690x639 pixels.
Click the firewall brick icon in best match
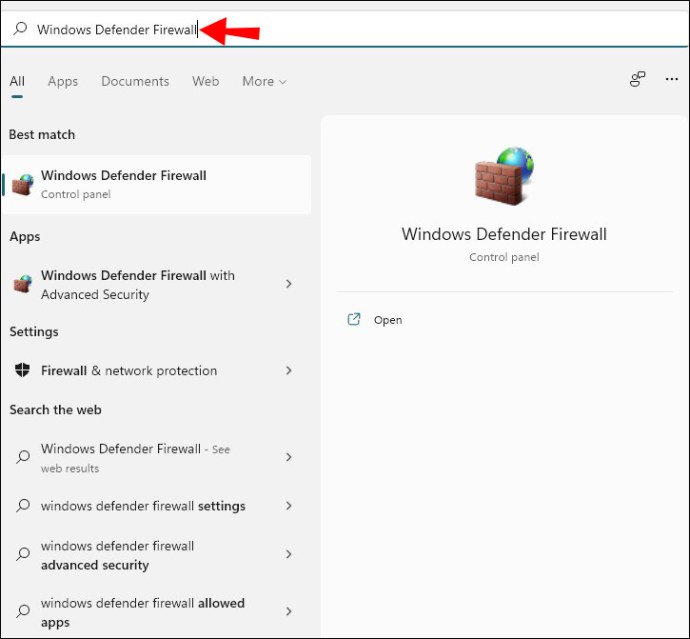(22, 184)
